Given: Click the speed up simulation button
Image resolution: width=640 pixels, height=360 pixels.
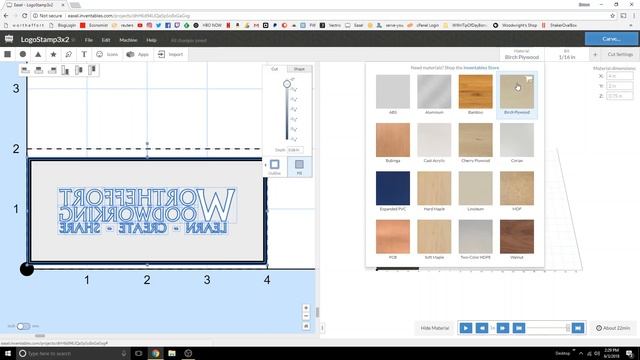Looking at the screenshot, I should click(503, 328).
